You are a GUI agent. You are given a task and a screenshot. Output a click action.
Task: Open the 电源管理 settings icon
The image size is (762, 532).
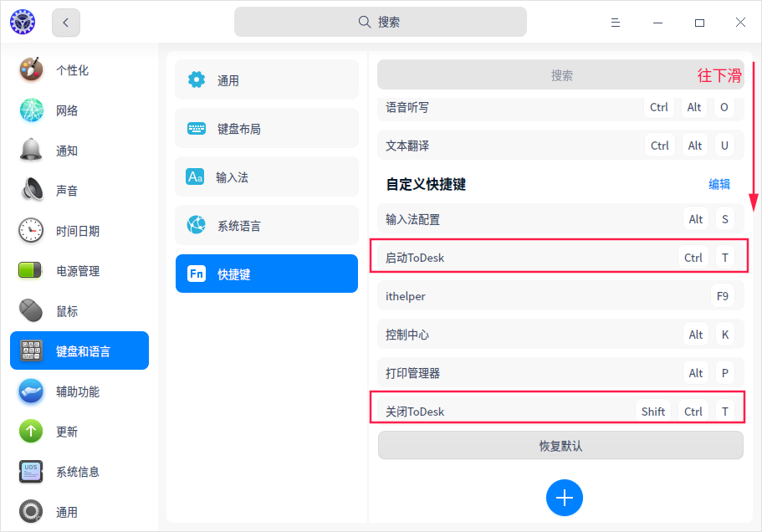(x=30, y=270)
